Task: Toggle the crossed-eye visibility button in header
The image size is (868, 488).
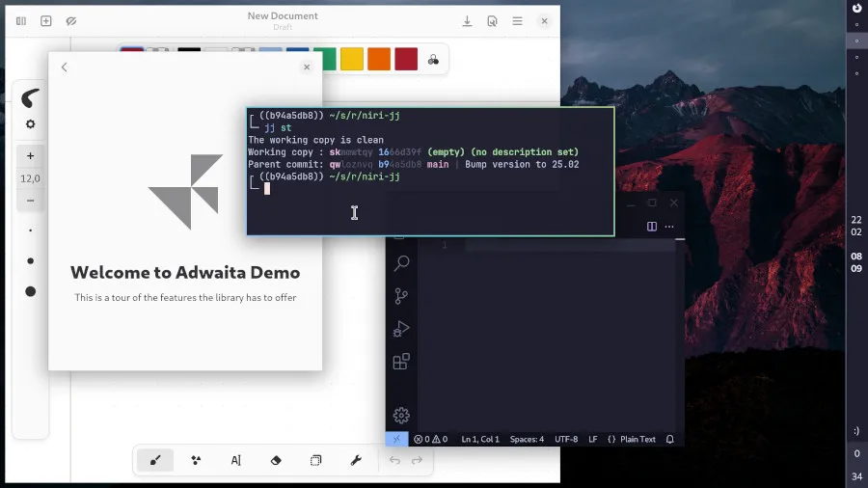Action: tap(71, 20)
